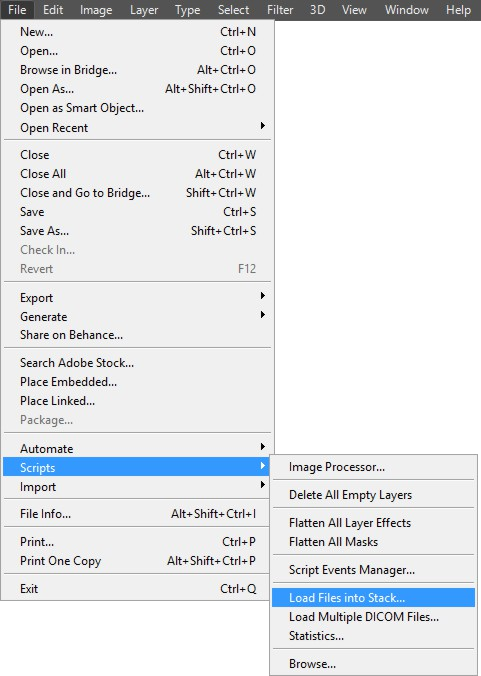Open File Info dialog

(137, 513)
